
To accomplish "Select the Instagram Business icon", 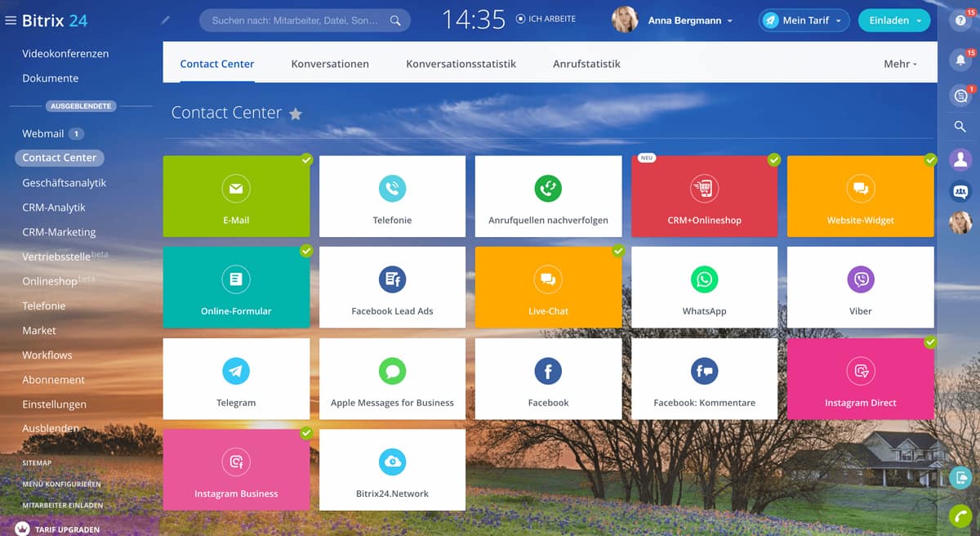I will point(236,462).
